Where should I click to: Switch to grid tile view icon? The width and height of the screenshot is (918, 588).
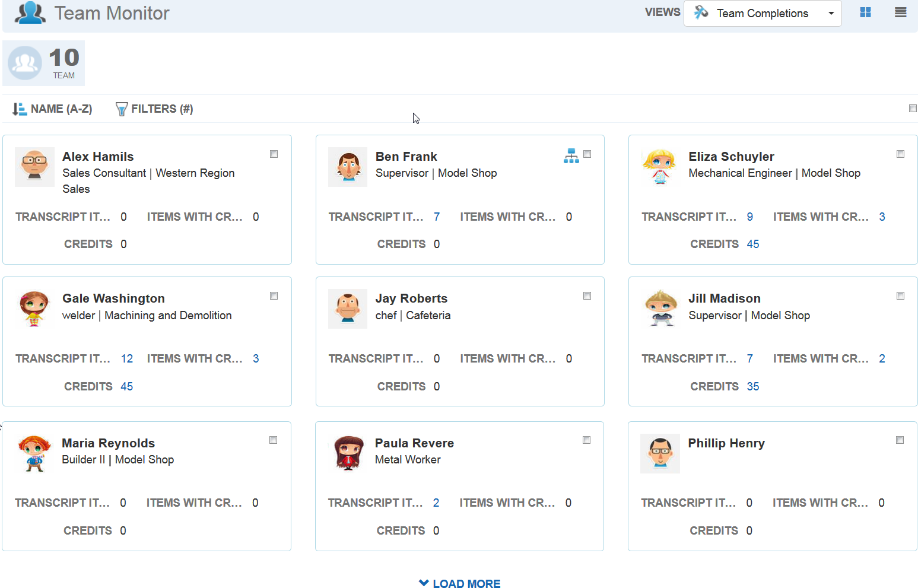[865, 12]
